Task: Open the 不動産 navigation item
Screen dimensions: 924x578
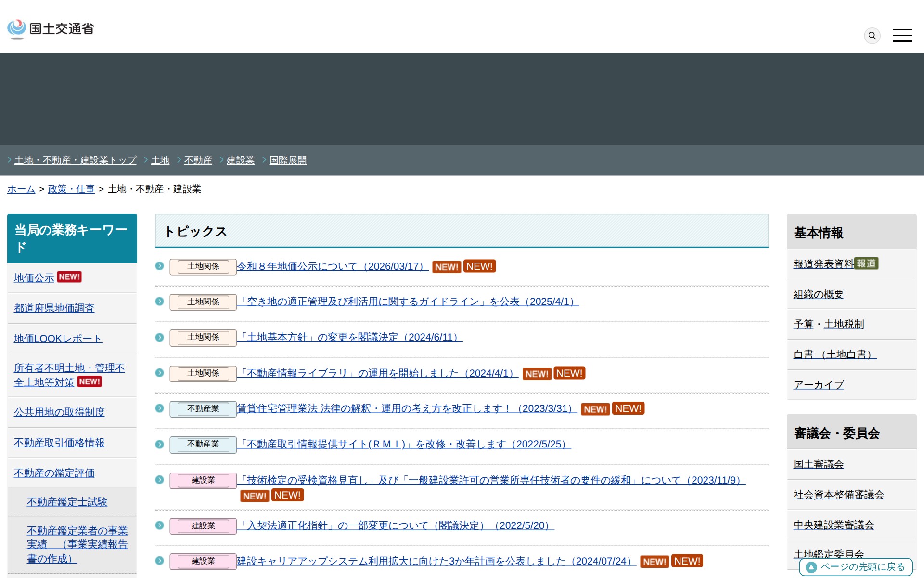Action: pyautogui.click(x=198, y=160)
